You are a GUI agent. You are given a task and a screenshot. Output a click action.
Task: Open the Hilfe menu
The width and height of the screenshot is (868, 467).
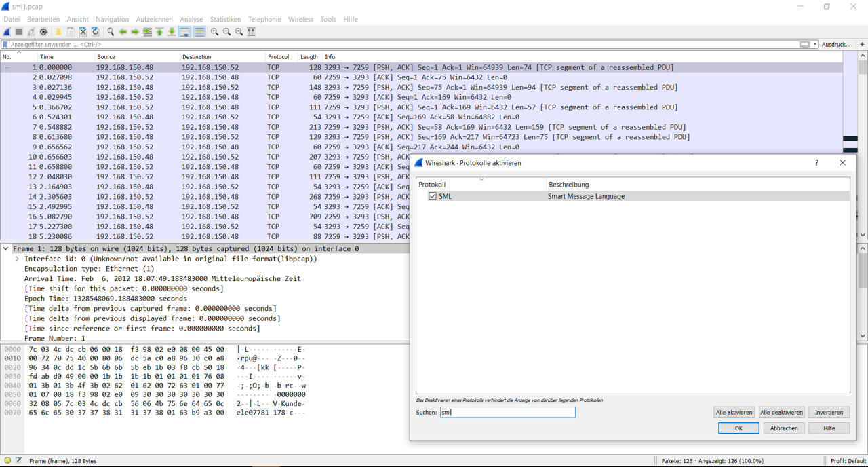351,19
